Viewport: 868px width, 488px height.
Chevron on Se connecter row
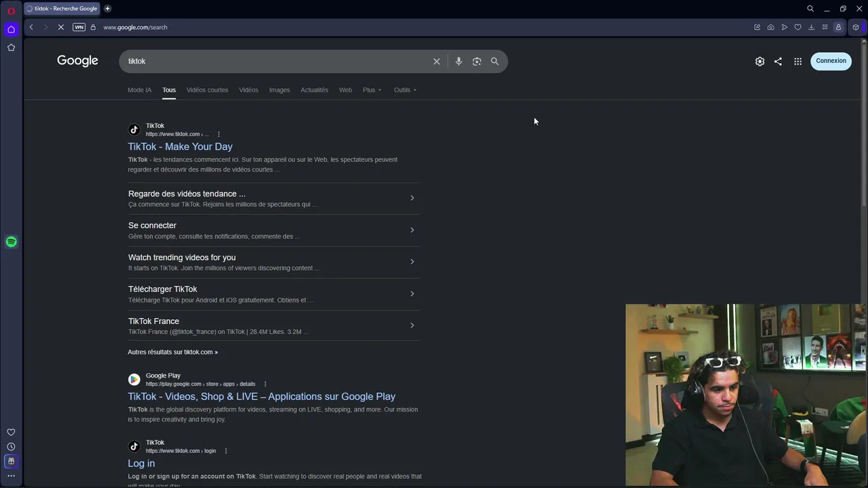412,230
